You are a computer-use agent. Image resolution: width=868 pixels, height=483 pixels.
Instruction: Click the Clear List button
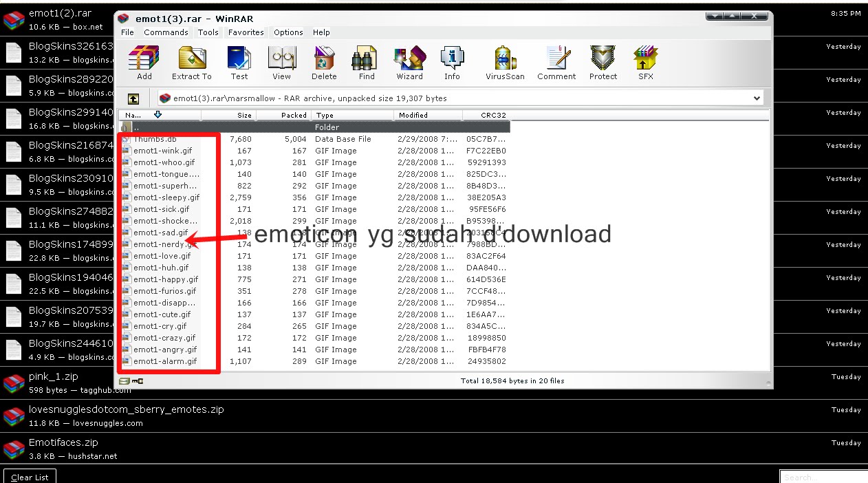tap(30, 477)
